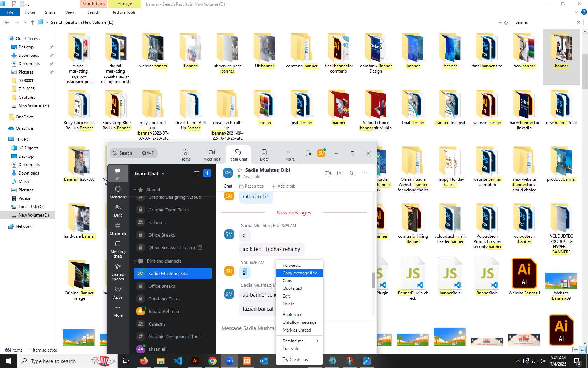Select Local Disk (C:) in navigation pane
This screenshot has width=588, height=368.
click(x=31, y=207)
